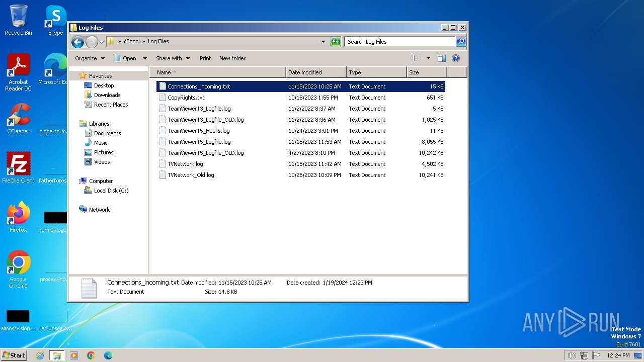The height and width of the screenshot is (362, 644).
Task: Open Acrobat Reader DC desktop shortcut
Action: click(x=18, y=72)
